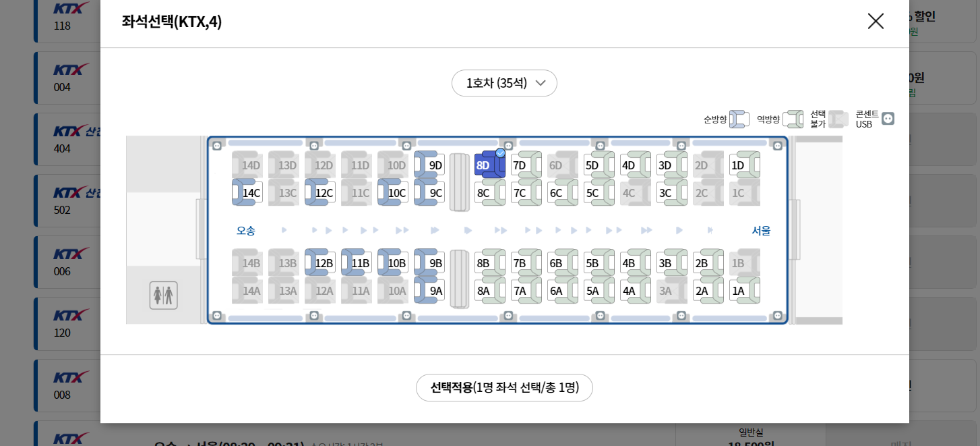Click unavailable seat 1B

pos(745,263)
